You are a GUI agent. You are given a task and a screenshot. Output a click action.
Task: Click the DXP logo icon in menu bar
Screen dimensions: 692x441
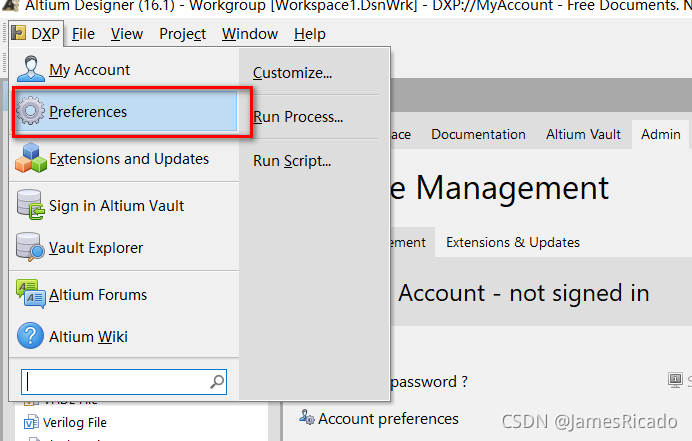coord(19,33)
